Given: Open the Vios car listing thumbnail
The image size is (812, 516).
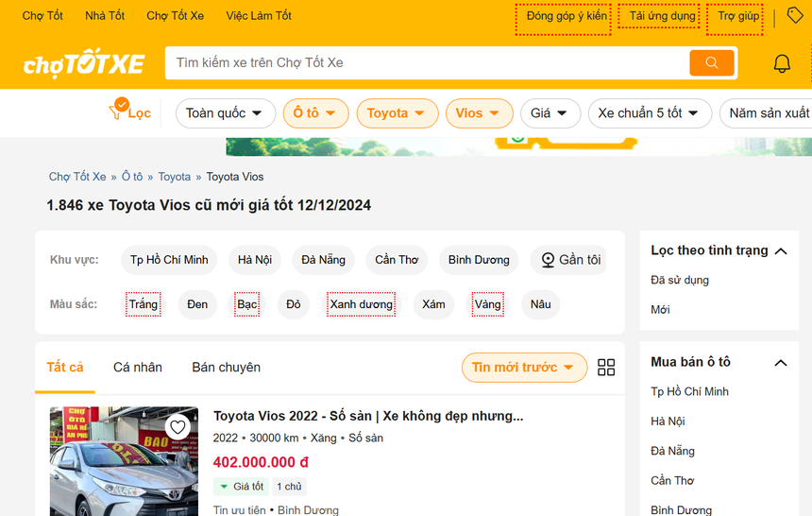Looking at the screenshot, I should pos(124,461).
